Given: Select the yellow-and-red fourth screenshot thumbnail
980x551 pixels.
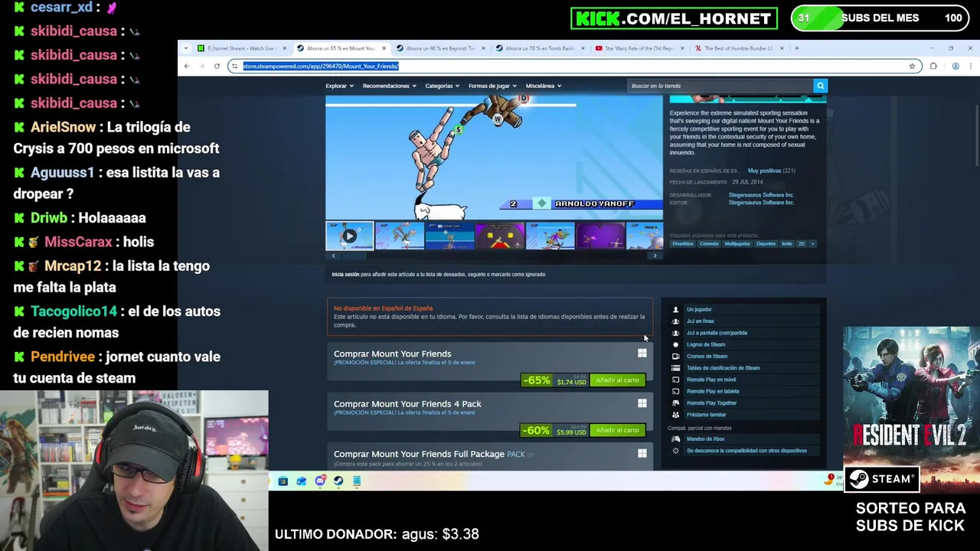Looking at the screenshot, I should 500,236.
